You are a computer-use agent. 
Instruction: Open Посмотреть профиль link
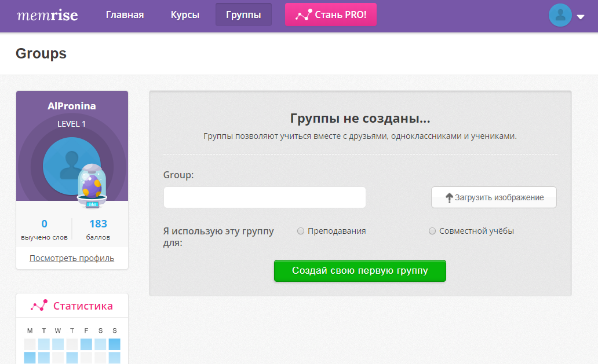[71, 258]
